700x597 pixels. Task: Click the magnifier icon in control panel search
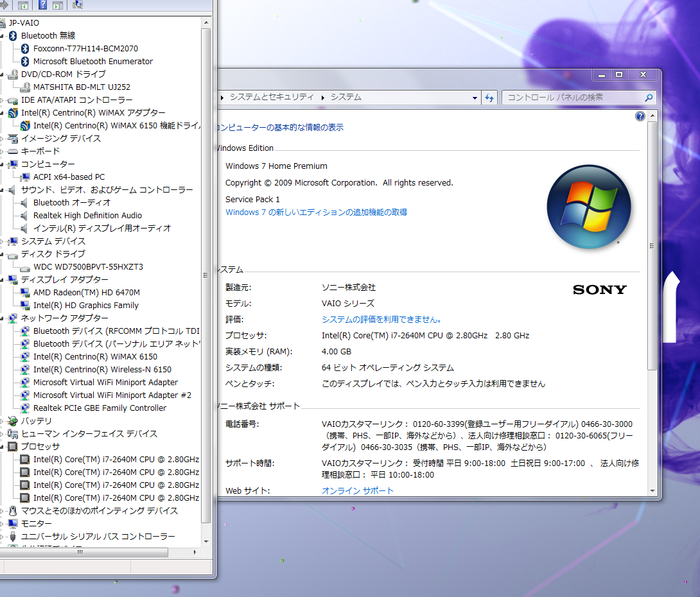coord(649,98)
